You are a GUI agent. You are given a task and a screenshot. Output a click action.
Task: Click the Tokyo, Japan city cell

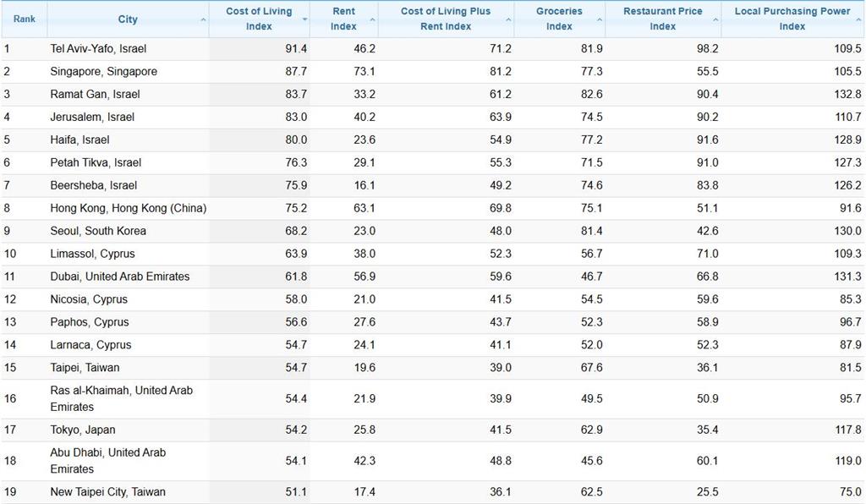[83, 430]
